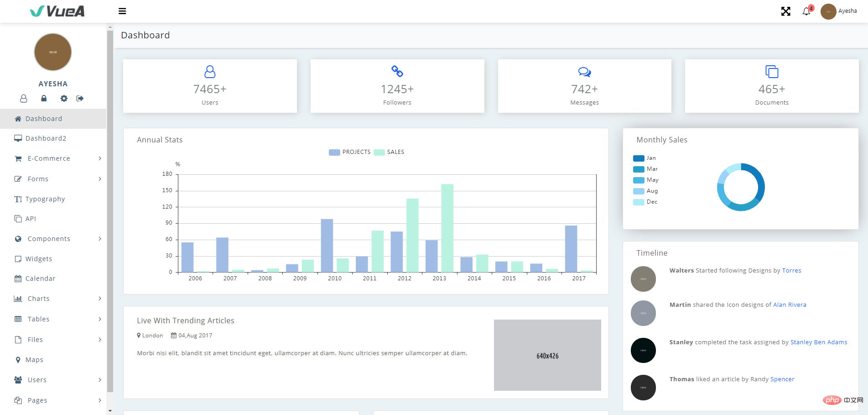Open Dashboard2 from the sidebar
The height and width of the screenshot is (415, 868).
tap(46, 138)
